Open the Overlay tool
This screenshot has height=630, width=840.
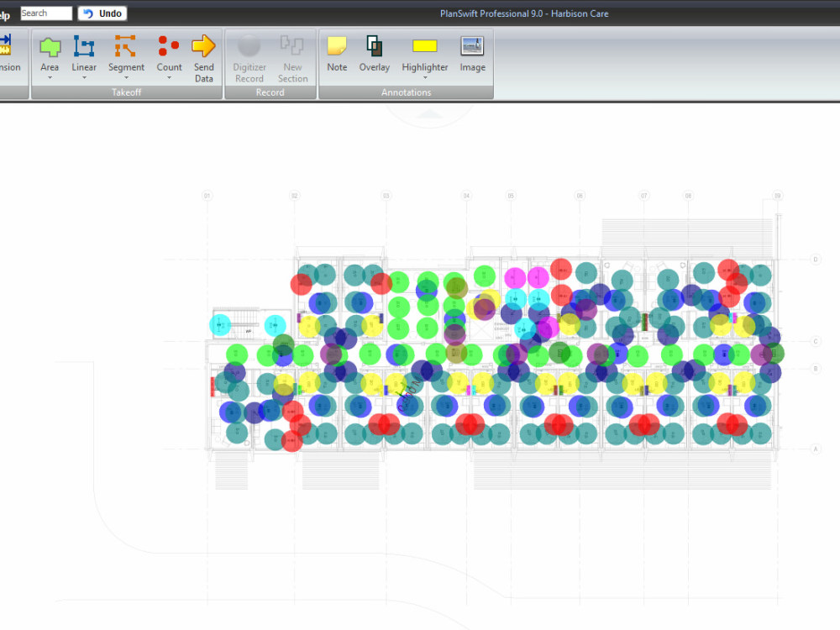(374, 54)
